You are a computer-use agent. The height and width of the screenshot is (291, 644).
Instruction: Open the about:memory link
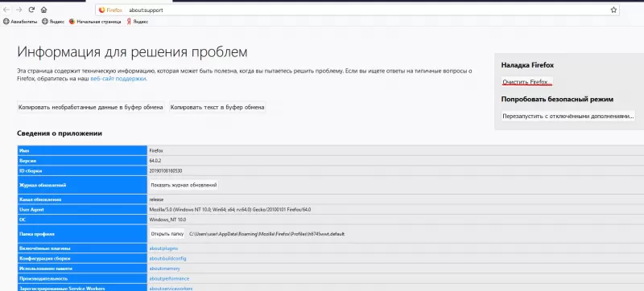pos(164,268)
